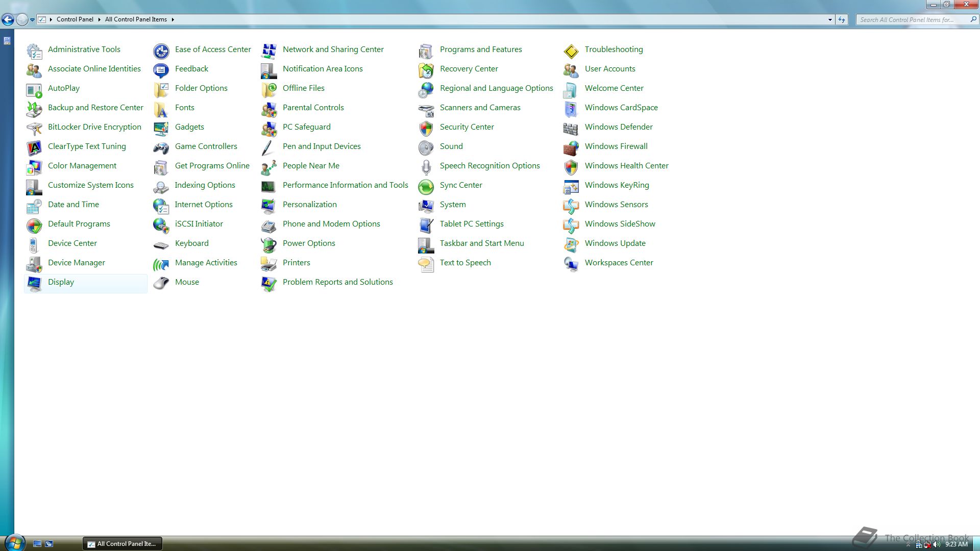Screen dimensions: 980x551
Task: Click the search magnifier button
Action: coord(973,19)
